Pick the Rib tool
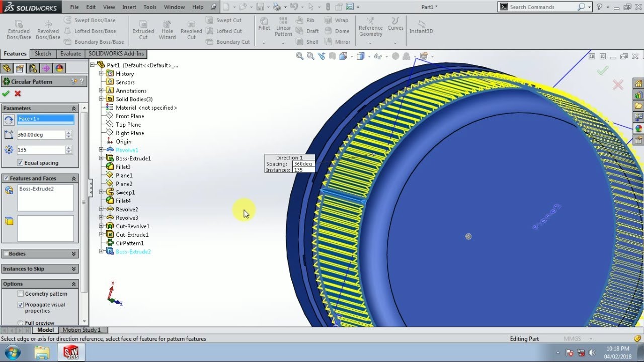Screen dimensions: 644x362 coord(305,20)
